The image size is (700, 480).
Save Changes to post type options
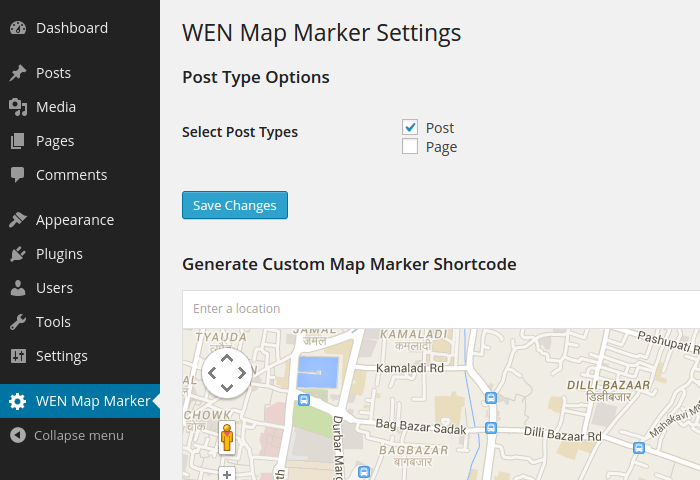[235, 205]
